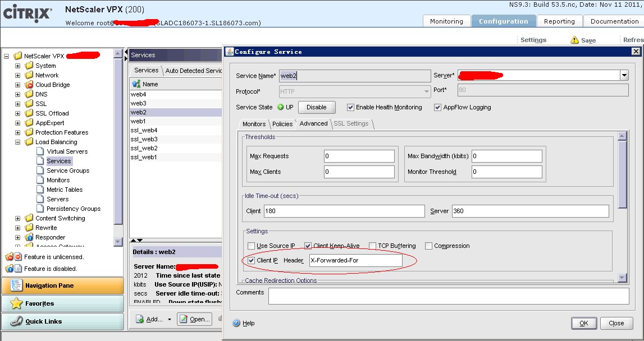Click the Close button in dialog
The image size is (644, 341).
tap(616, 323)
